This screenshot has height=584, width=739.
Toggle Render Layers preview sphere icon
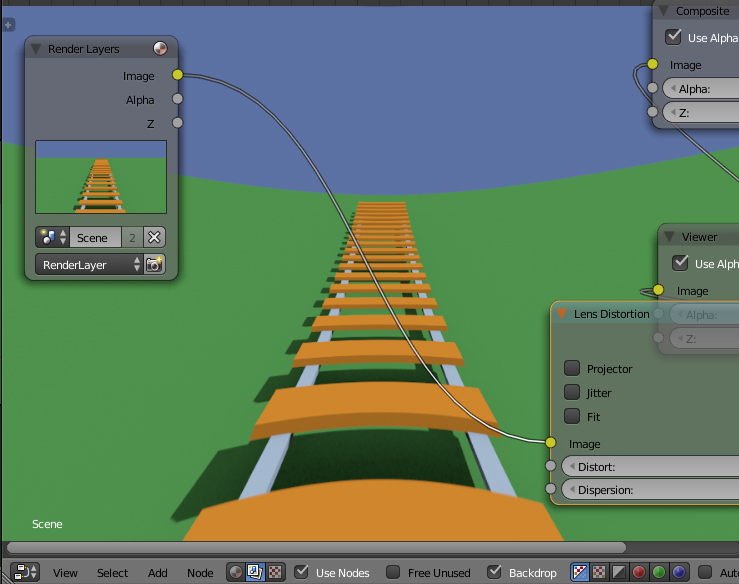coord(160,48)
